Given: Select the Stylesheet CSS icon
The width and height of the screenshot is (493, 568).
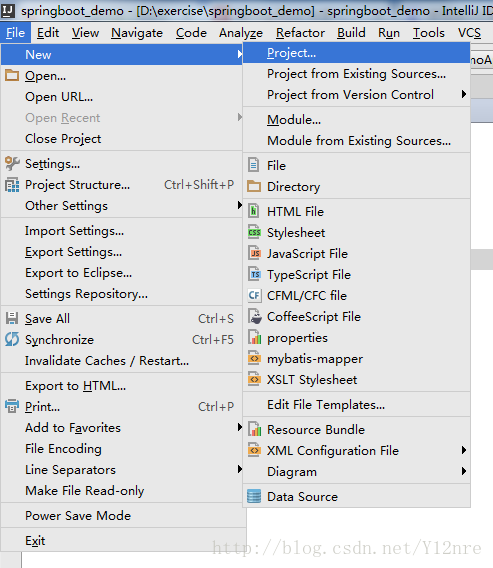Looking at the screenshot, I should [254, 232].
